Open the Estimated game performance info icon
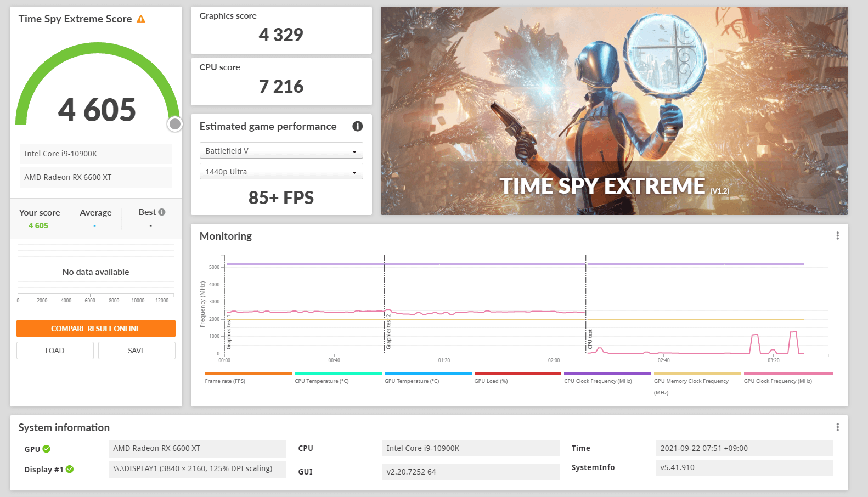The width and height of the screenshot is (868, 497). pos(358,126)
